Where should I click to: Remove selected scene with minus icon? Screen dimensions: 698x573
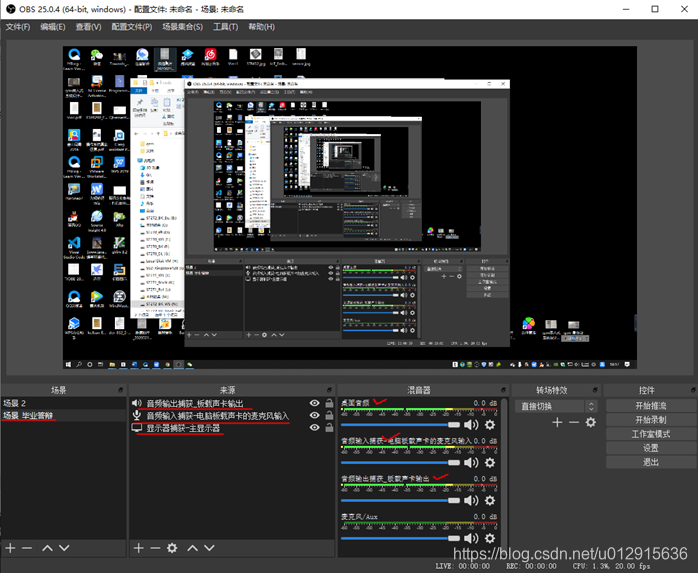click(27, 548)
